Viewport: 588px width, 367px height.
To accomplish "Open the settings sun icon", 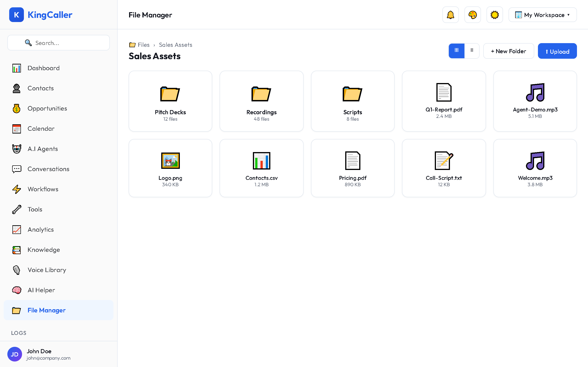I will click(495, 14).
